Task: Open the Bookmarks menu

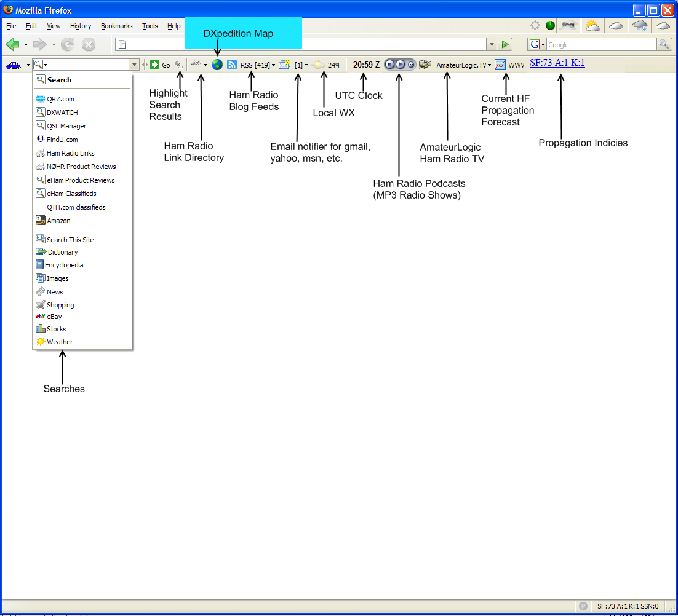Action: tap(117, 26)
